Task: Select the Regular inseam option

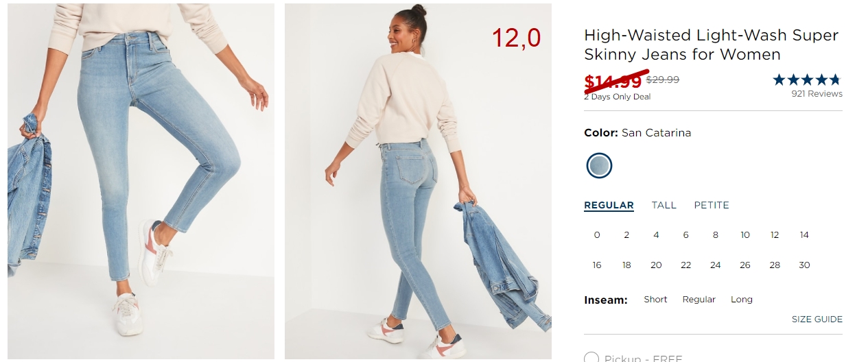Action: [x=699, y=300]
